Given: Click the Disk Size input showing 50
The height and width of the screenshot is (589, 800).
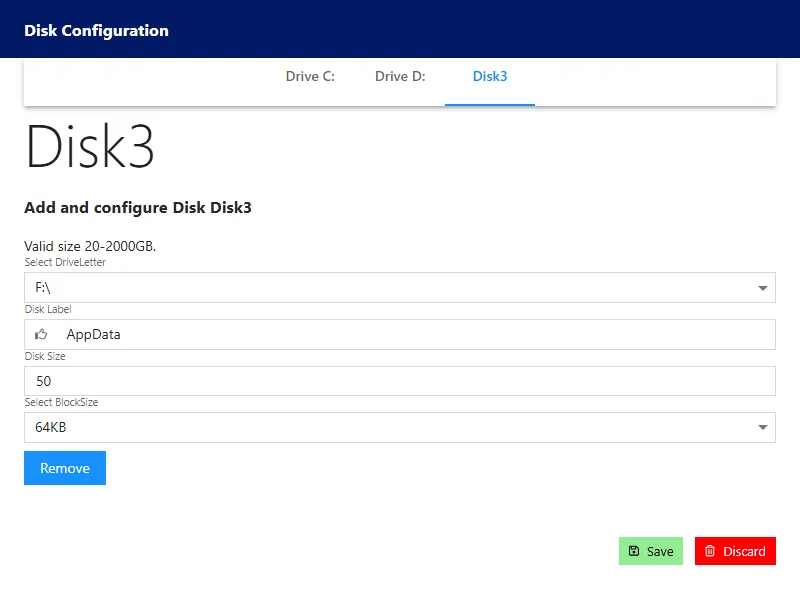Looking at the screenshot, I should tap(400, 380).
